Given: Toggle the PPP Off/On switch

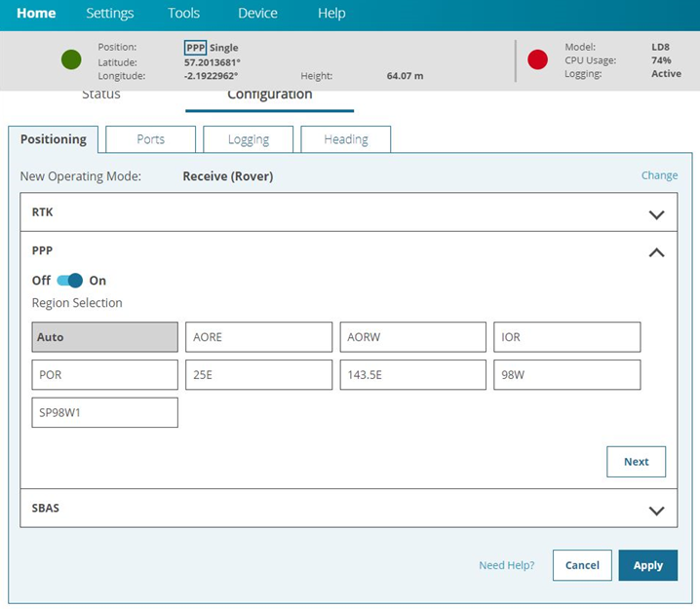Looking at the screenshot, I should [x=70, y=281].
